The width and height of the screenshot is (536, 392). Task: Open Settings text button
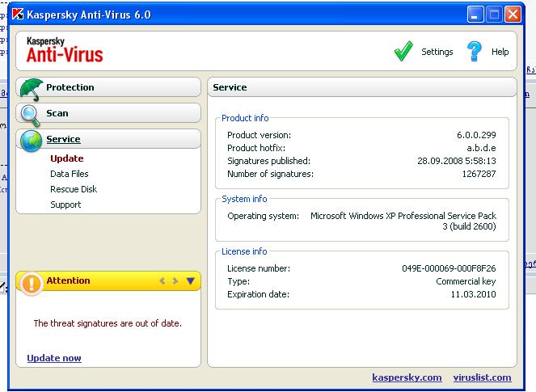click(437, 52)
